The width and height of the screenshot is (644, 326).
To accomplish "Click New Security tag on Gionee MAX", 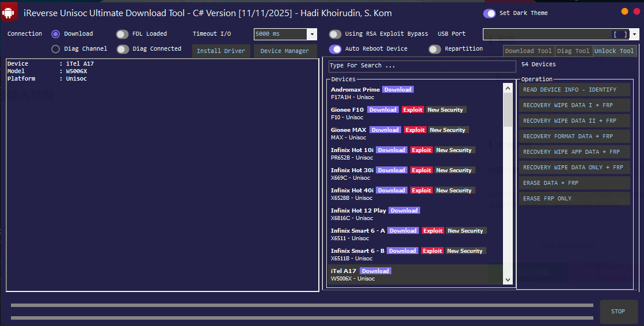I will pyautogui.click(x=448, y=130).
